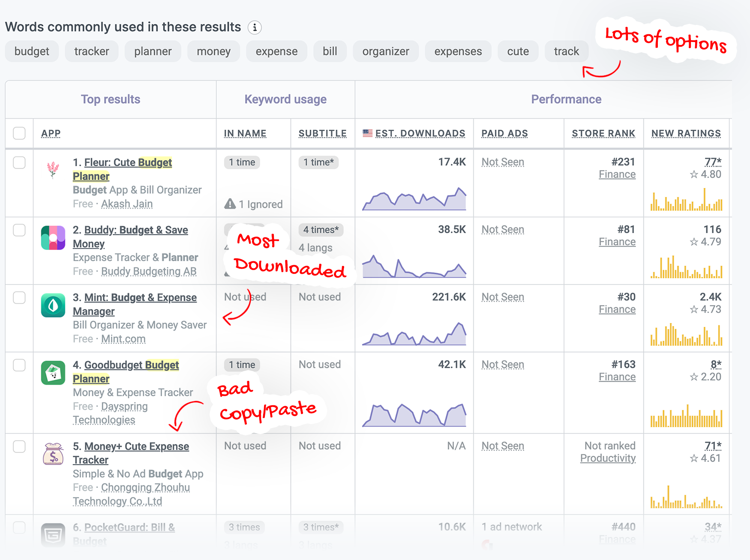The height and width of the screenshot is (560, 750).
Task: Click Finance category under rank #163
Action: click(617, 377)
